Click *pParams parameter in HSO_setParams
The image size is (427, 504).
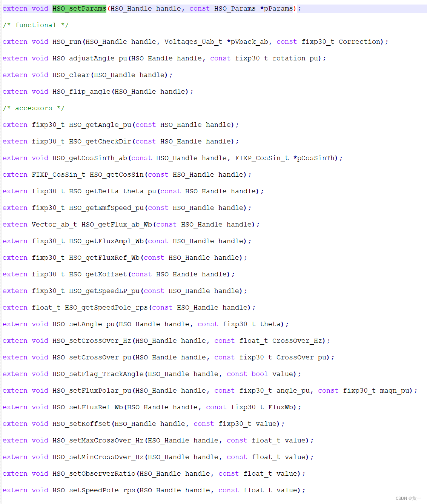pyautogui.click(x=276, y=8)
